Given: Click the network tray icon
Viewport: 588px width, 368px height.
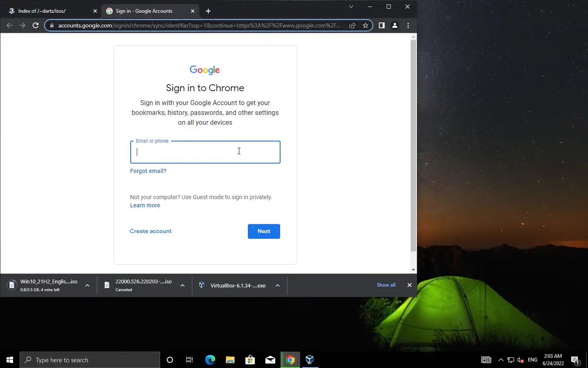Looking at the screenshot, I should pos(511,360).
